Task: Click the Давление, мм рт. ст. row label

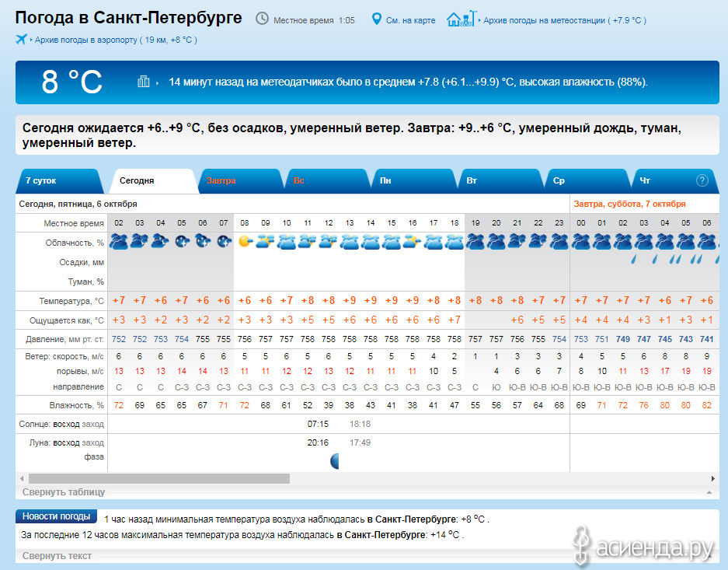Action: coord(64,340)
